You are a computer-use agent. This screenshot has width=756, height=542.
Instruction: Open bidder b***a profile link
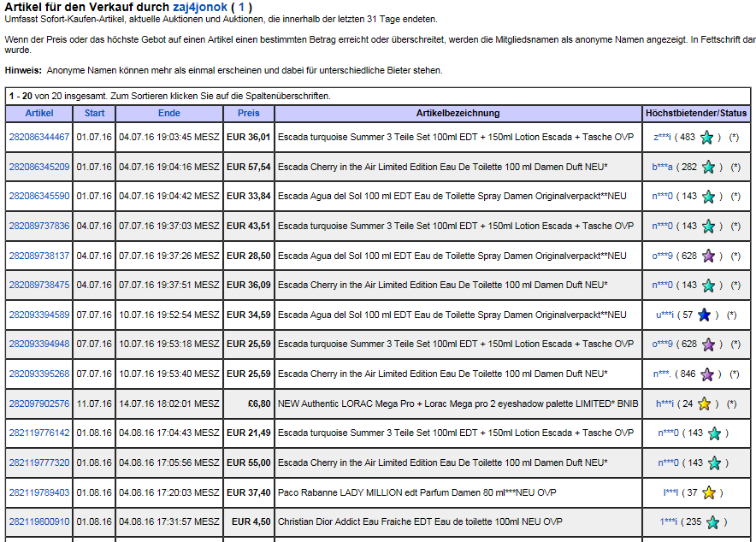662,167
